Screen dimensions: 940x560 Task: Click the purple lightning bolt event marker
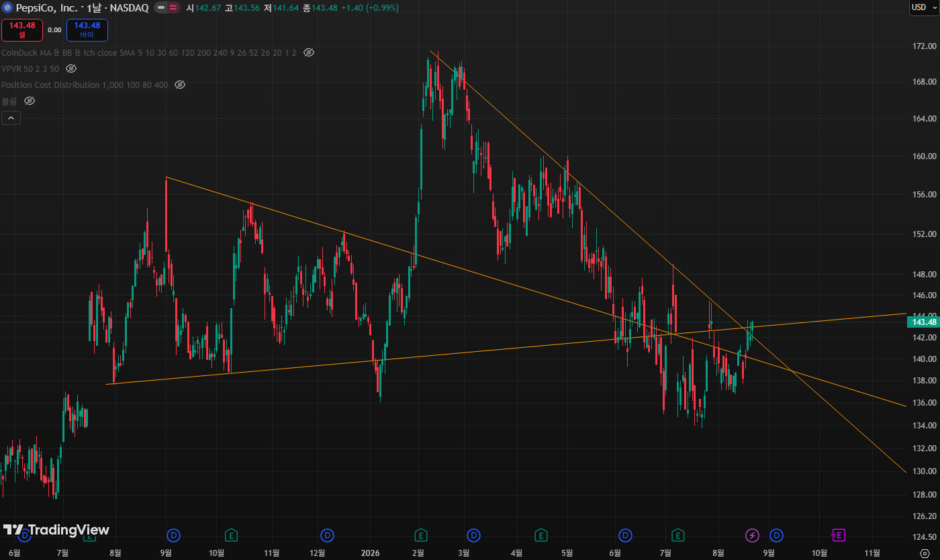pos(753,535)
